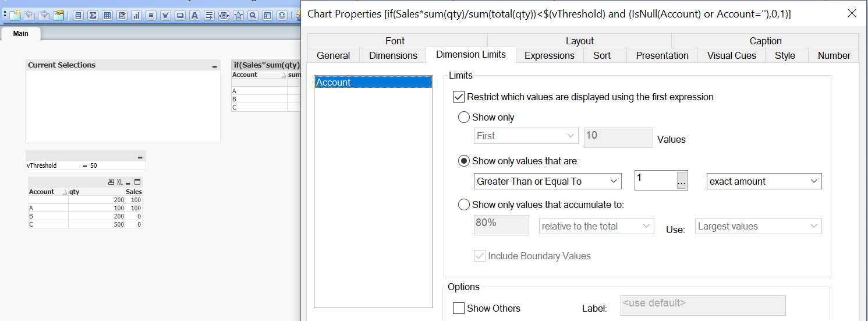
Task: Open the relative to the total dropdown
Action: pos(597,226)
